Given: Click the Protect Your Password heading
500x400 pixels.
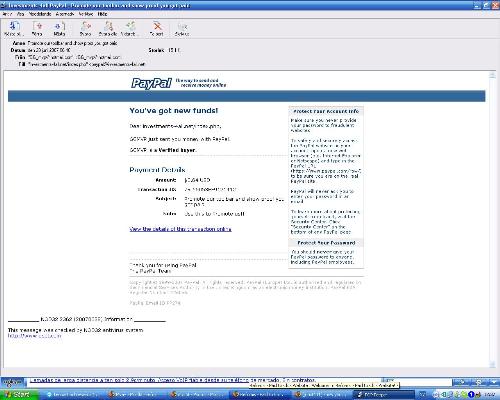Looking at the screenshot, I should click(326, 243).
